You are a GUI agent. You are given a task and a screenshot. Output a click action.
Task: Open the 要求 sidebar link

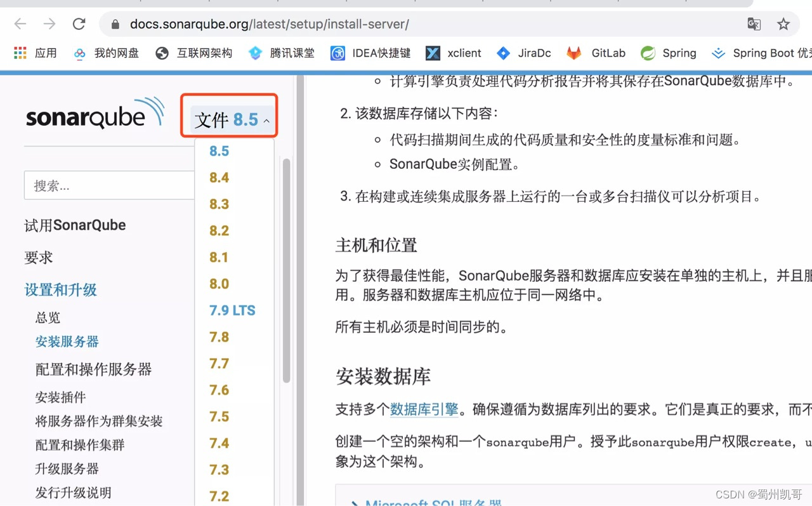39,258
